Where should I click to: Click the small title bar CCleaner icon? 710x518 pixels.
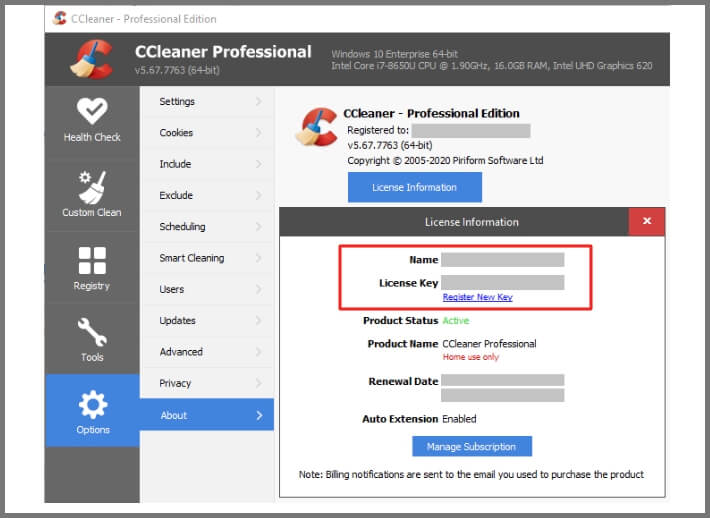point(59,18)
